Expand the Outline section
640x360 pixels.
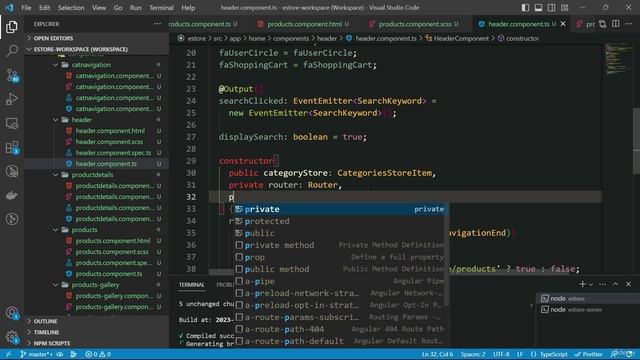45,321
